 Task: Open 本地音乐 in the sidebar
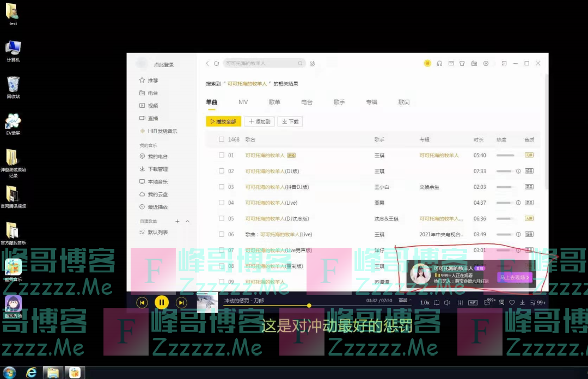tap(154, 182)
